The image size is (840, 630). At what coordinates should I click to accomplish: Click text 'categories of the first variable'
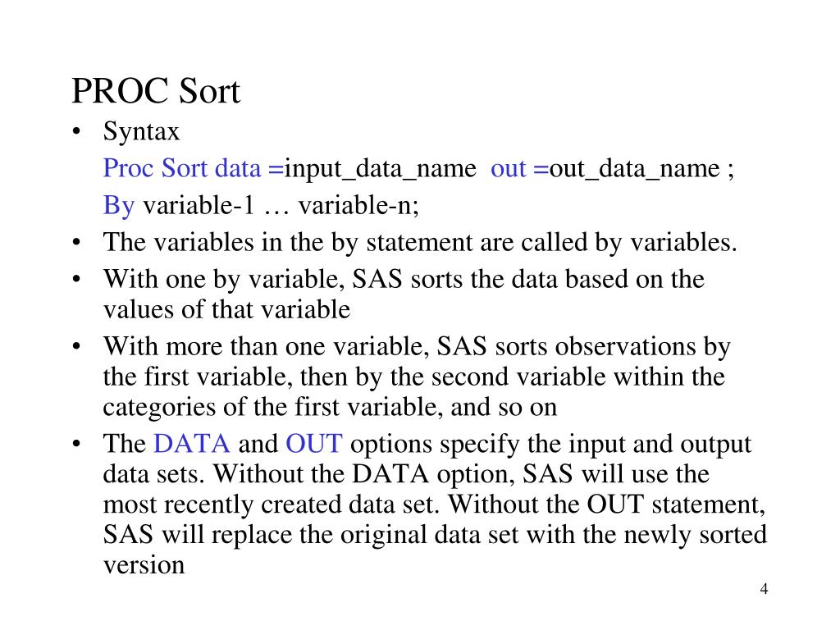click(x=272, y=407)
